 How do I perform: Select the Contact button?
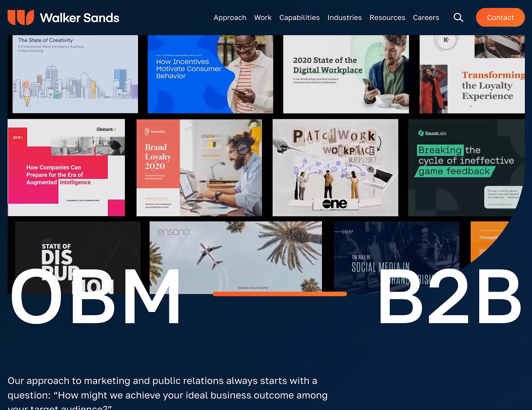[500, 17]
